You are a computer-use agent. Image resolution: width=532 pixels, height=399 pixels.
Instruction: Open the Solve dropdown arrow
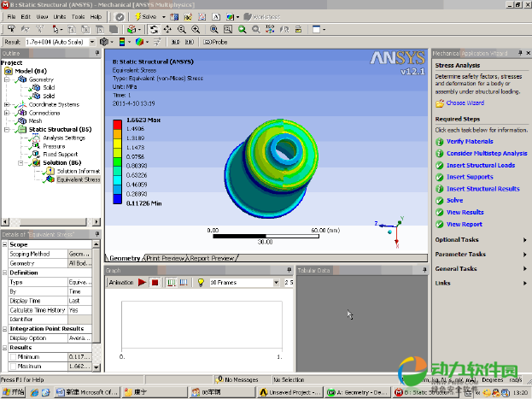(x=164, y=16)
